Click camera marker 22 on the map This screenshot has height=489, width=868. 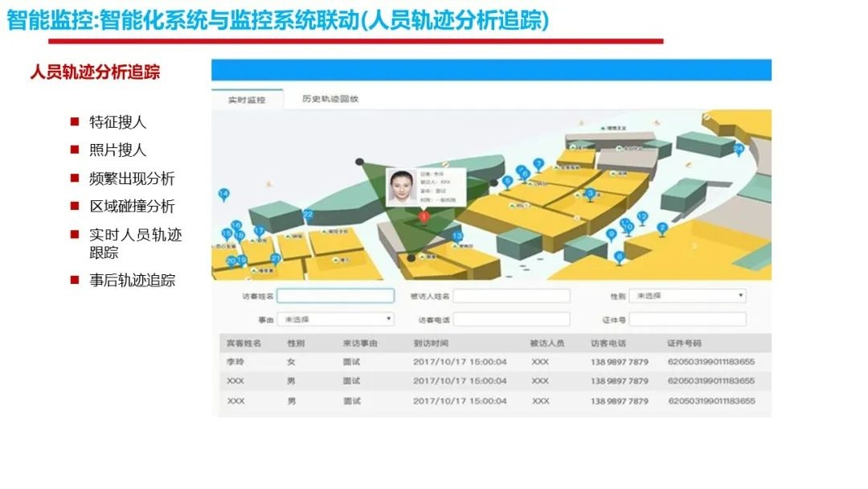308,214
